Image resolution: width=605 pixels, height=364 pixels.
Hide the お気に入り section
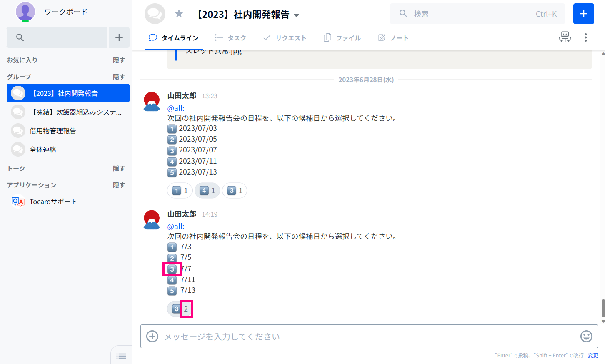[119, 60]
